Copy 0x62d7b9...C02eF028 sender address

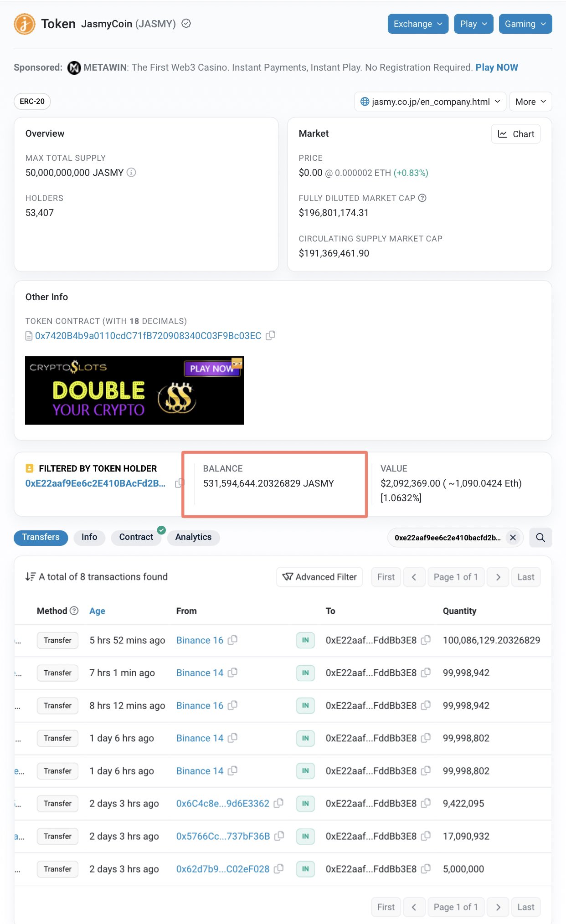pos(278,869)
